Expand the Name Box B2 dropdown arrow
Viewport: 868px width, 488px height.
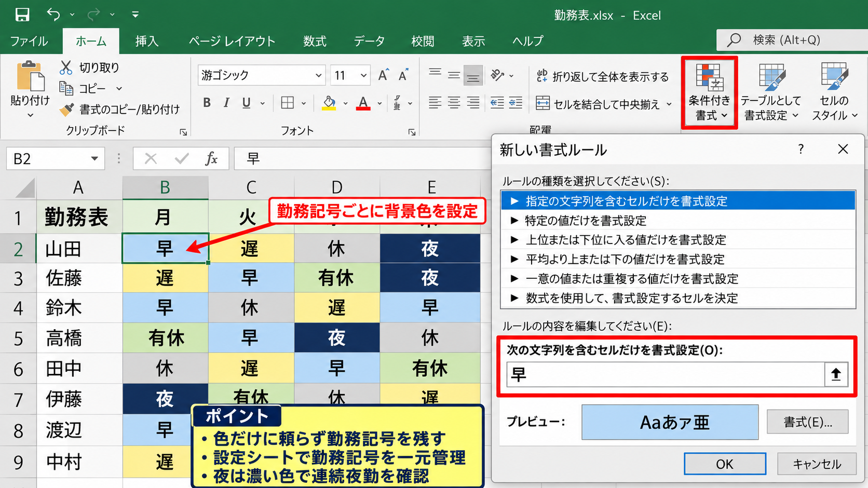[x=94, y=158]
